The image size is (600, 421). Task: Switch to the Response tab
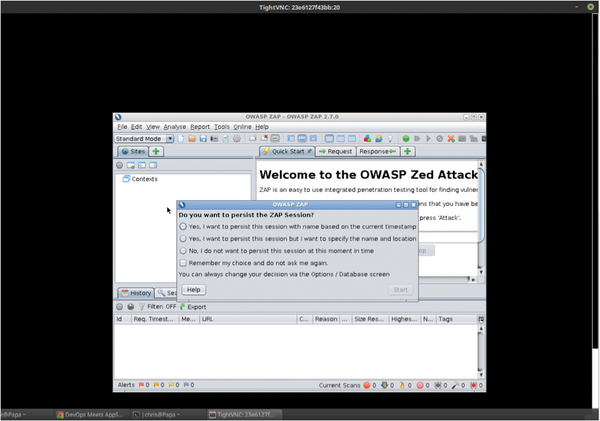click(378, 152)
